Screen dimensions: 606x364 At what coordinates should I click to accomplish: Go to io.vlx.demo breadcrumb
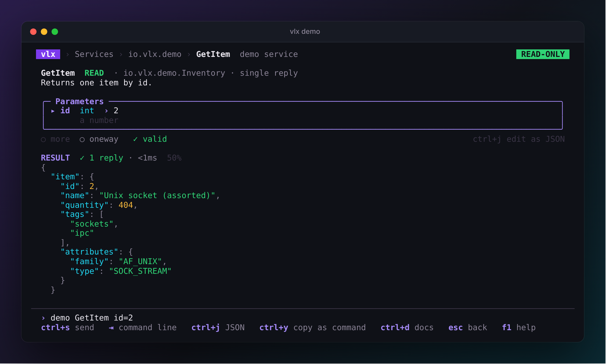tap(155, 54)
